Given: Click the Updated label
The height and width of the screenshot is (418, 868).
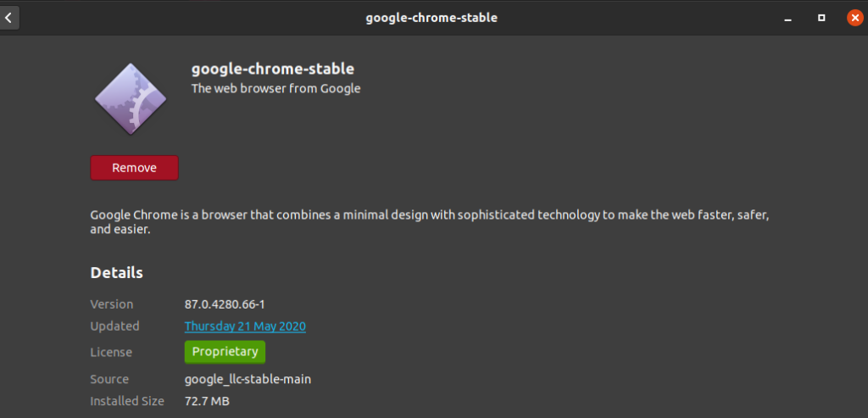Looking at the screenshot, I should pos(115,326).
